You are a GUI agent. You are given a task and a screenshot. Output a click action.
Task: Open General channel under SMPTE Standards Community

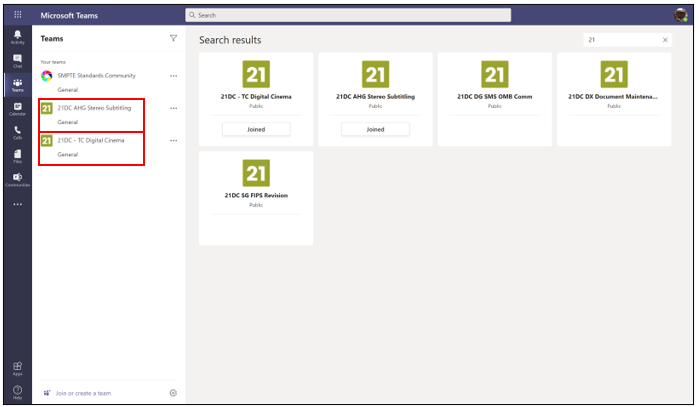click(68, 90)
